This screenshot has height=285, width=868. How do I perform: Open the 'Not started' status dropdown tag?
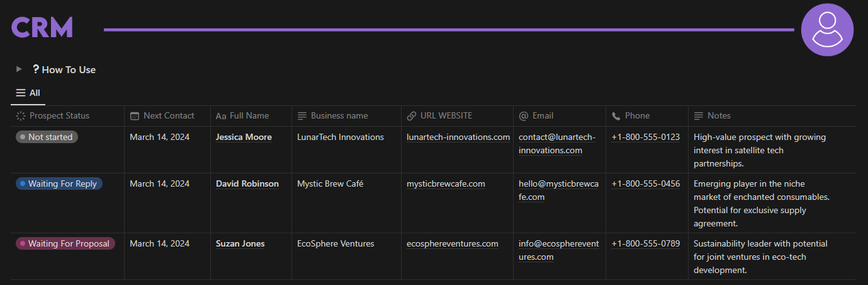click(47, 137)
